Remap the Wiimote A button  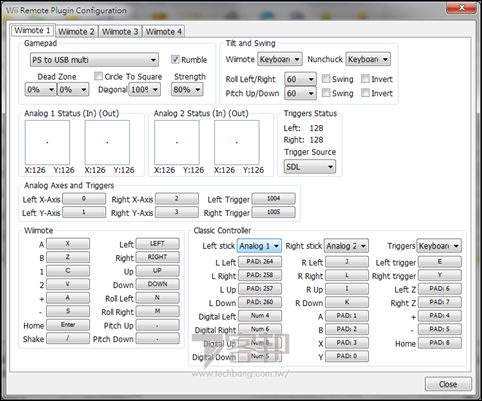(x=68, y=244)
